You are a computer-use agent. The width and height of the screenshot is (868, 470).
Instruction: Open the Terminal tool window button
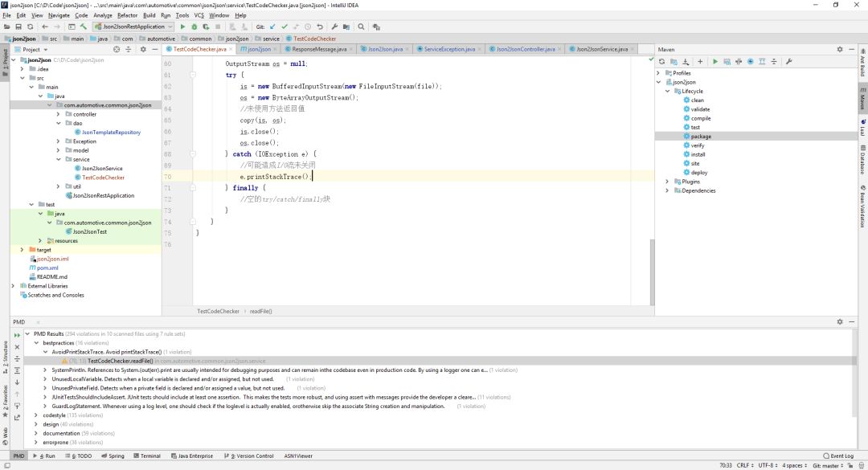150,456
